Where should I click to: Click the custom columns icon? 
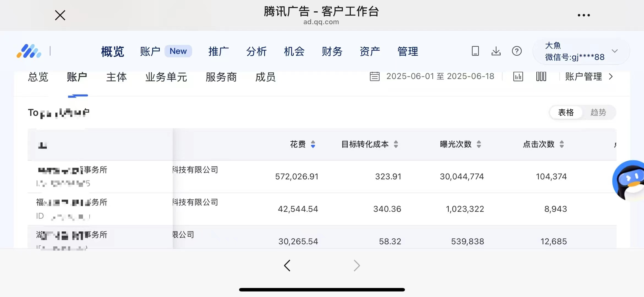coord(541,76)
